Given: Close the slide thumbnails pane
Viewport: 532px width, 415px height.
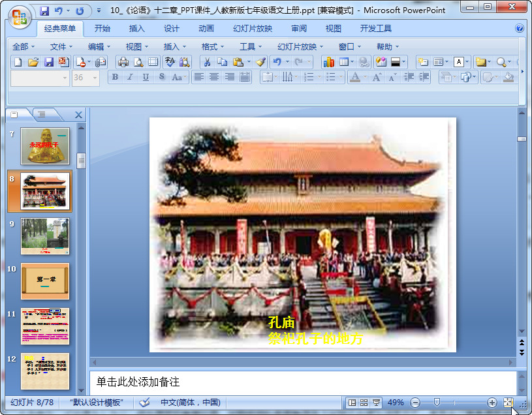Looking at the screenshot, I should (x=78, y=115).
